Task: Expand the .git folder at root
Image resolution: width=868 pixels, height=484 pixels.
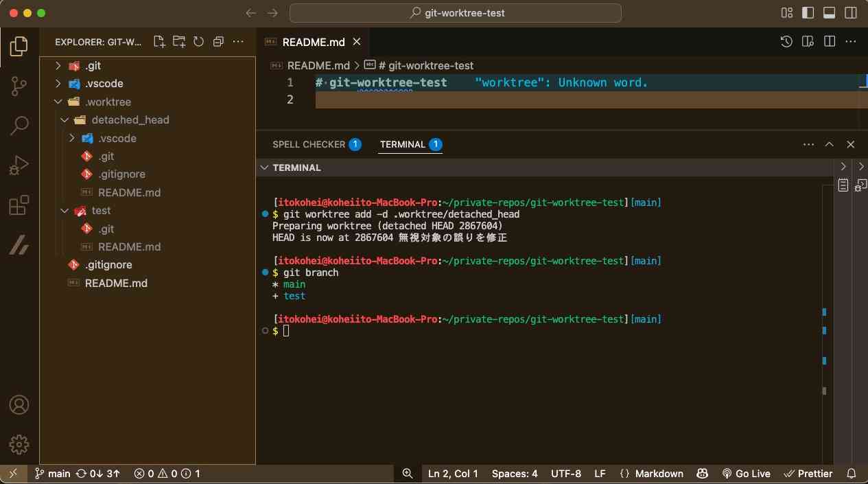Action: click(x=58, y=66)
